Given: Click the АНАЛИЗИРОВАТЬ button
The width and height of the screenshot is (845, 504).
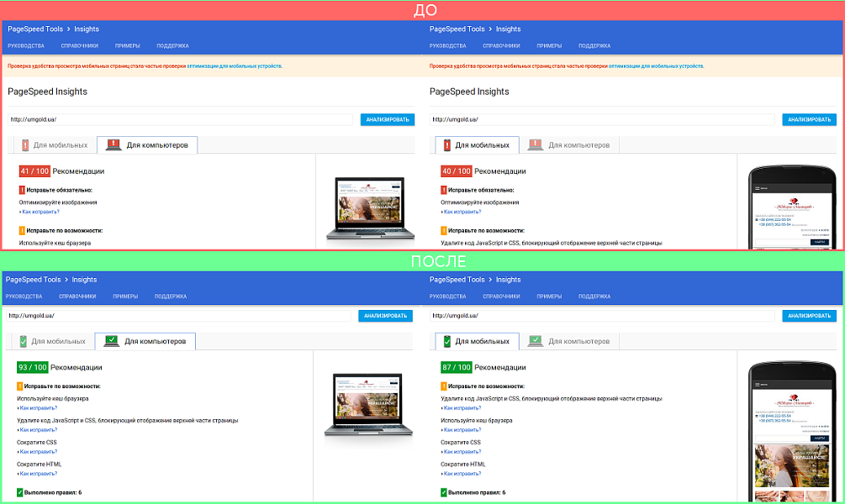Looking at the screenshot, I should click(x=388, y=118).
